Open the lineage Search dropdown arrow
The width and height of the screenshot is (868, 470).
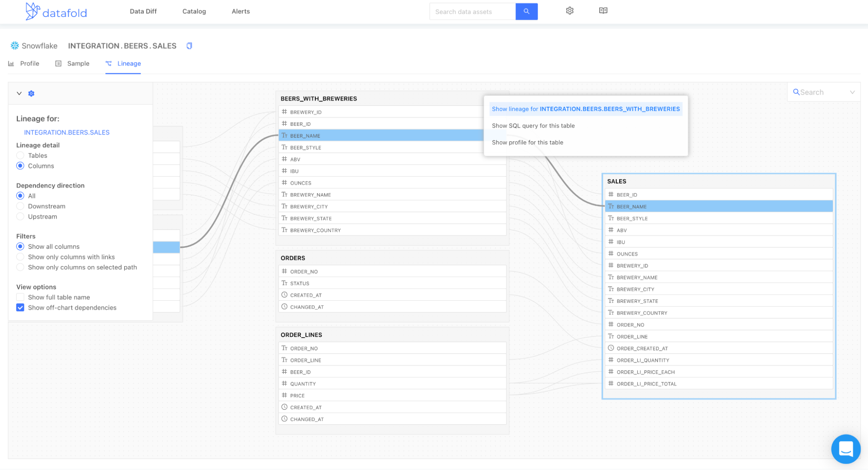[852, 92]
